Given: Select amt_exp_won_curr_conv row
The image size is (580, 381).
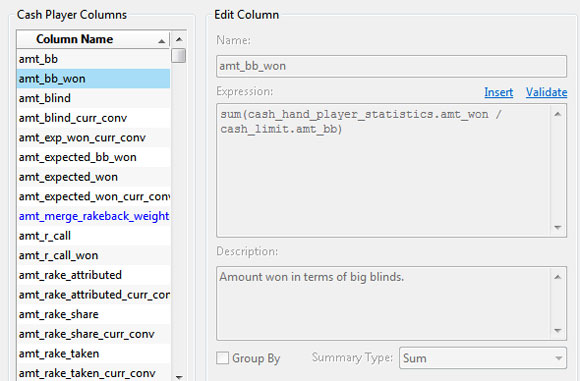Looking at the screenshot, I should click(94, 137).
